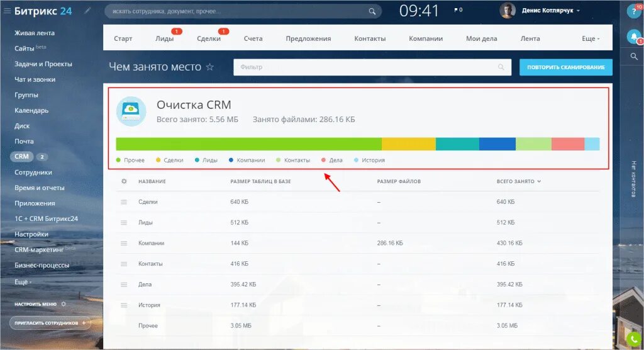Click the Лиды legend item under the bar
Image resolution: width=644 pixels, height=350 pixels.
click(206, 160)
